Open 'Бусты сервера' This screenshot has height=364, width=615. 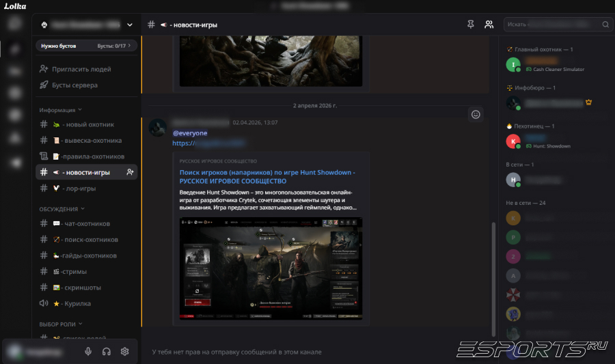click(x=74, y=85)
